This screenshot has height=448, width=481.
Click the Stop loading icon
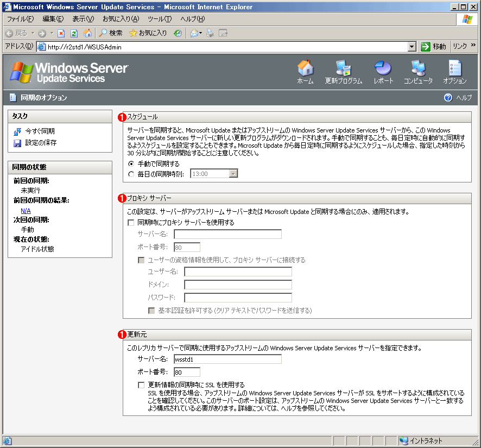coord(61,33)
